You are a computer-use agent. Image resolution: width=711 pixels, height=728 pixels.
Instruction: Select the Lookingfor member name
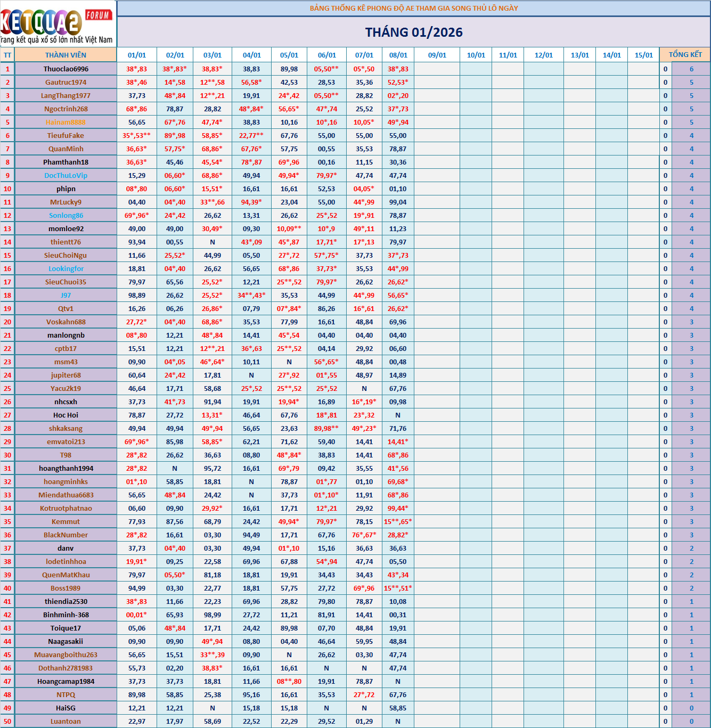(x=66, y=268)
